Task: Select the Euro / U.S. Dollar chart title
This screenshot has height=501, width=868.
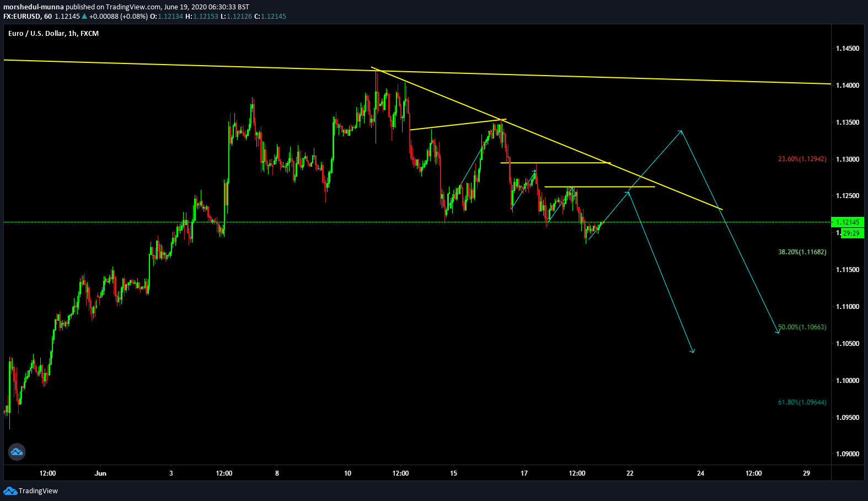Action: click(x=53, y=34)
